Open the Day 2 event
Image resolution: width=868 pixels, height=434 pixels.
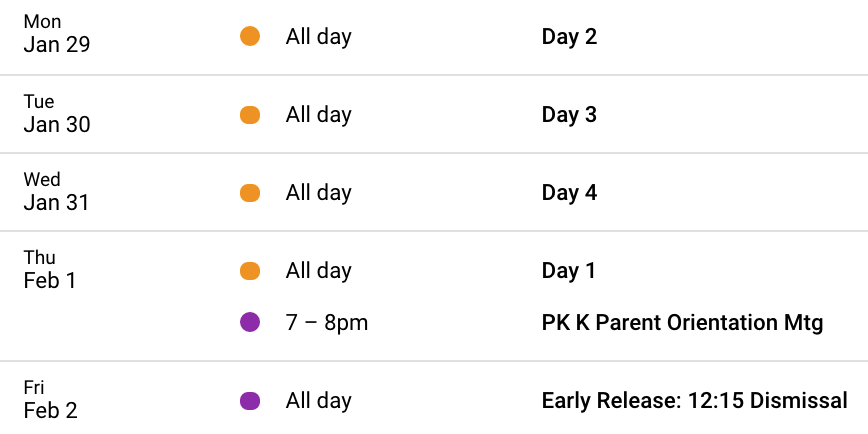coord(569,37)
